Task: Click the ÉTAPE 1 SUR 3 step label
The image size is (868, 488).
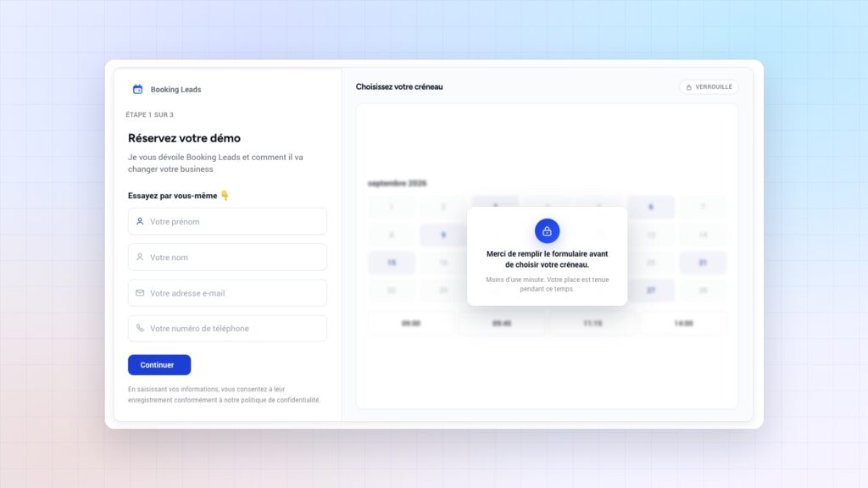Action: click(149, 114)
